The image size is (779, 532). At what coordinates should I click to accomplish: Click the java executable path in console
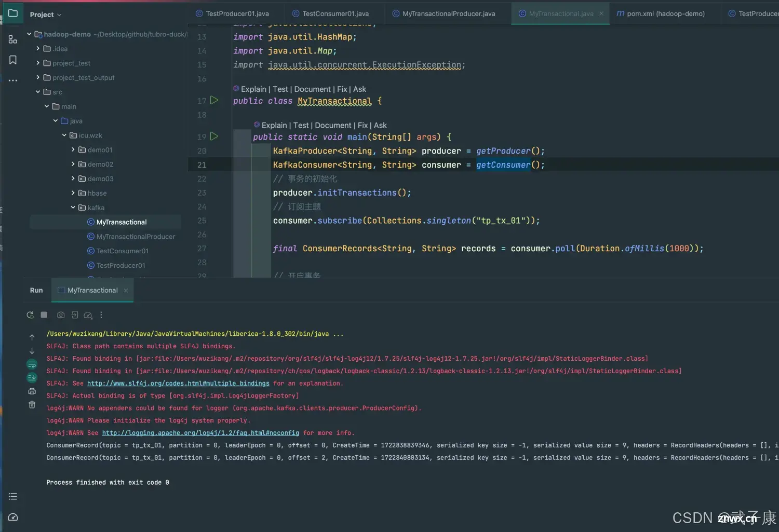(187, 334)
